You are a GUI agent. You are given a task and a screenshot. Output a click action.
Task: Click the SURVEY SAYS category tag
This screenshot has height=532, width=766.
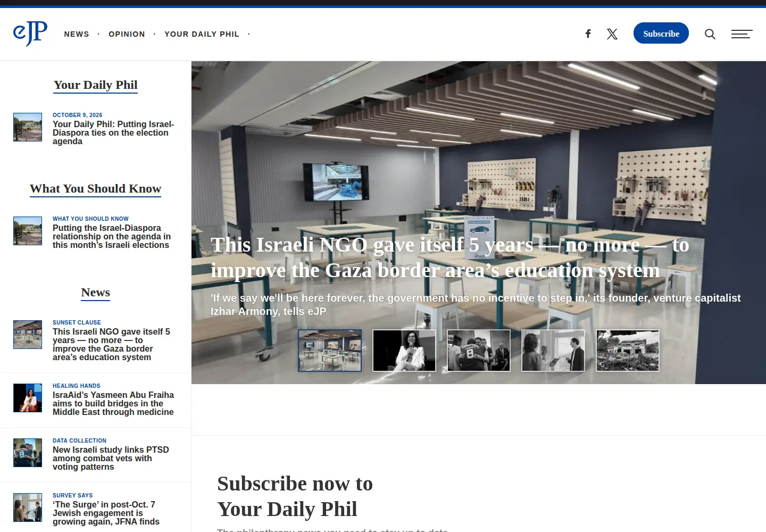[72, 495]
